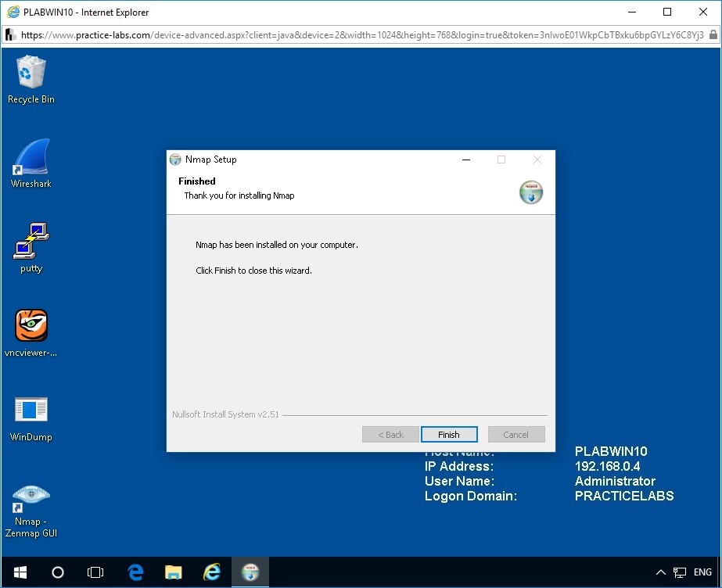Launch Wireshark from the desktop shortcut

tap(31, 163)
